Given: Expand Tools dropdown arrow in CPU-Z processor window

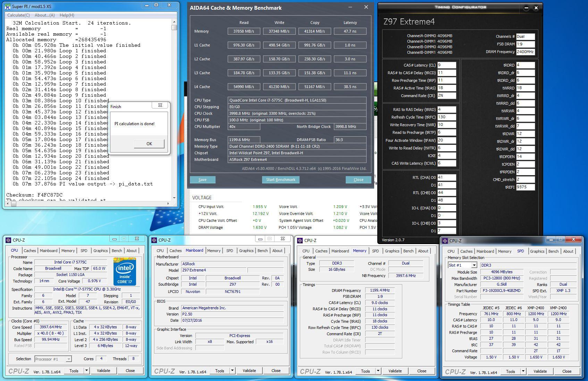Looking at the screenshot, I should (x=86, y=371).
